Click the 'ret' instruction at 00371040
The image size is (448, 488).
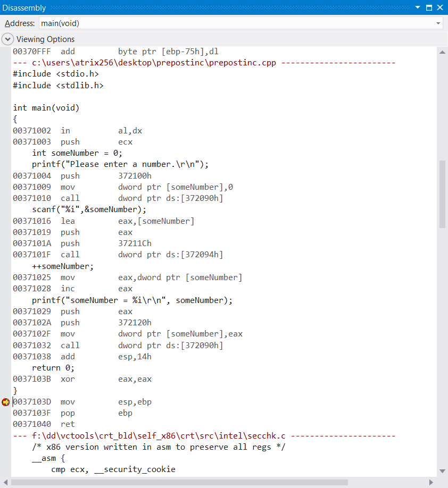pos(68,424)
